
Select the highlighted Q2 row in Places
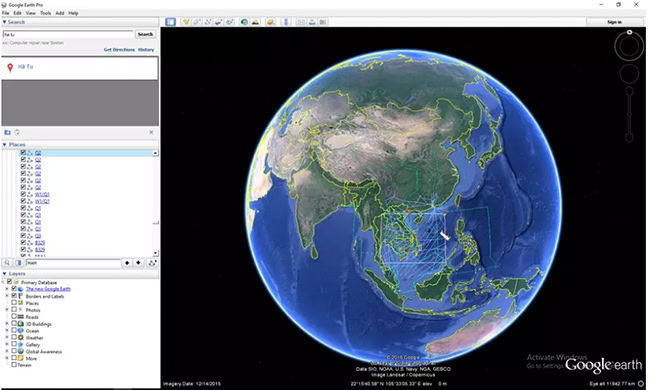86,153
